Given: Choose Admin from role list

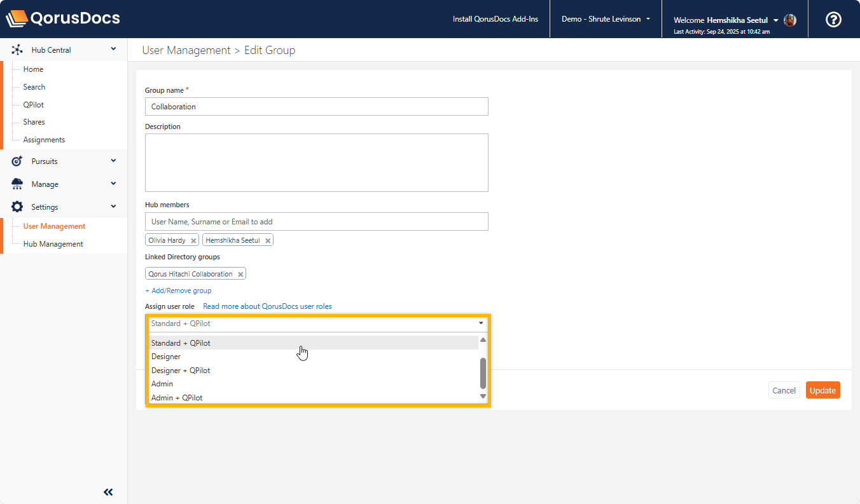Looking at the screenshot, I should click(x=162, y=384).
